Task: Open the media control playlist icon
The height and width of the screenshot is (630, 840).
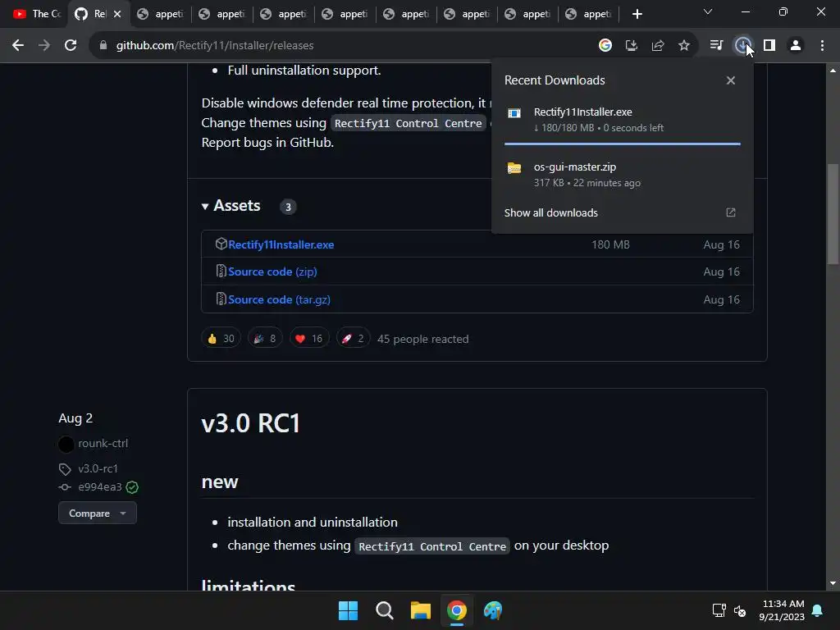Action: tap(716, 46)
